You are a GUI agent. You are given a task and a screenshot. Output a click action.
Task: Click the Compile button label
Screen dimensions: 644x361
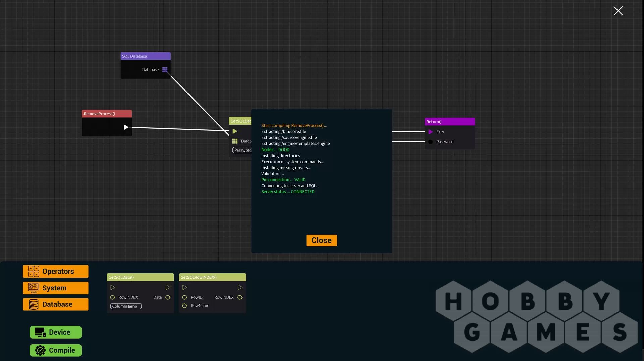point(62,350)
